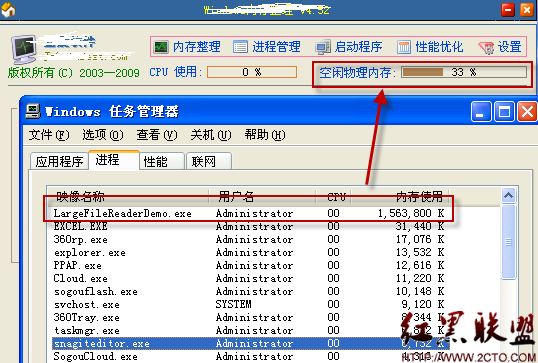Select the Cloud.exe process row
The image size is (538, 363).
point(249,278)
